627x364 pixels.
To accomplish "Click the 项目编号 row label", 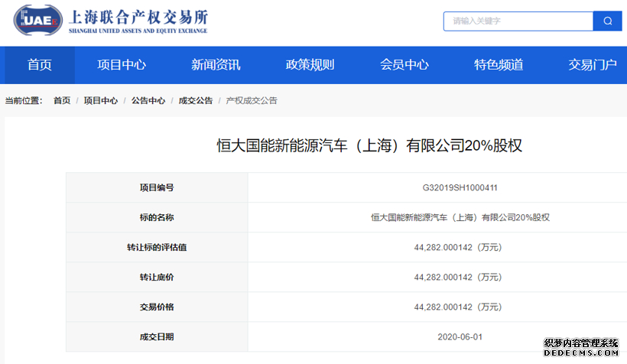I will [x=157, y=187].
